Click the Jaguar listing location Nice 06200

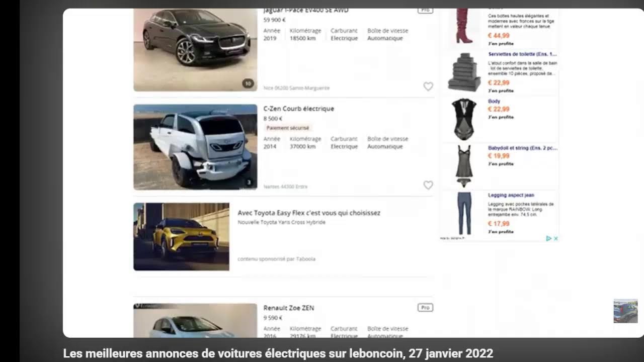tap(297, 88)
